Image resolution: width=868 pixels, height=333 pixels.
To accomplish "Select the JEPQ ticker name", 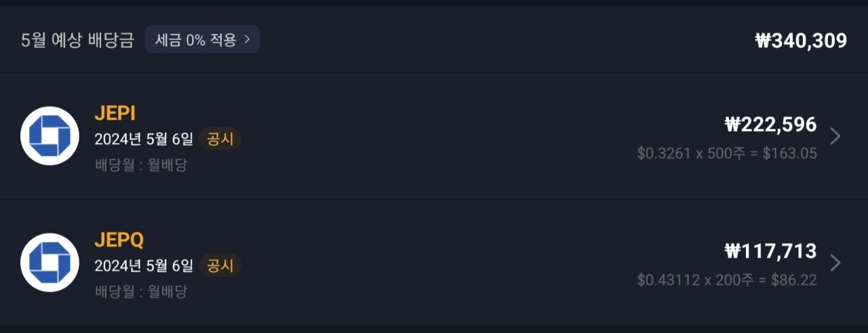I will tap(119, 240).
